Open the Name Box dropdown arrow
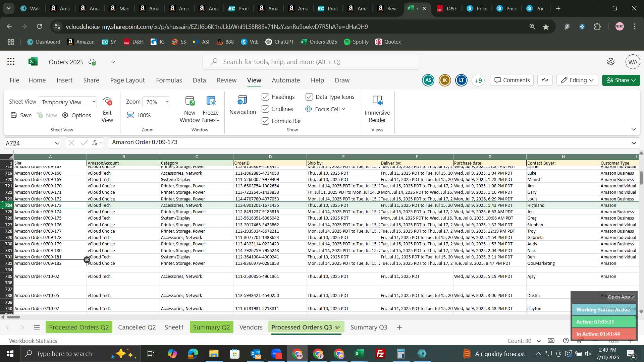The width and height of the screenshot is (644, 362). [57, 143]
